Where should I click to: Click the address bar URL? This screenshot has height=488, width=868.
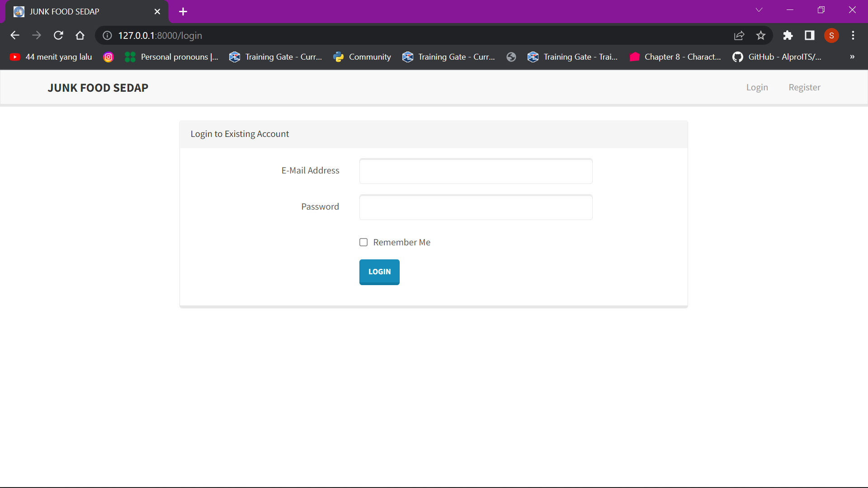coord(160,35)
